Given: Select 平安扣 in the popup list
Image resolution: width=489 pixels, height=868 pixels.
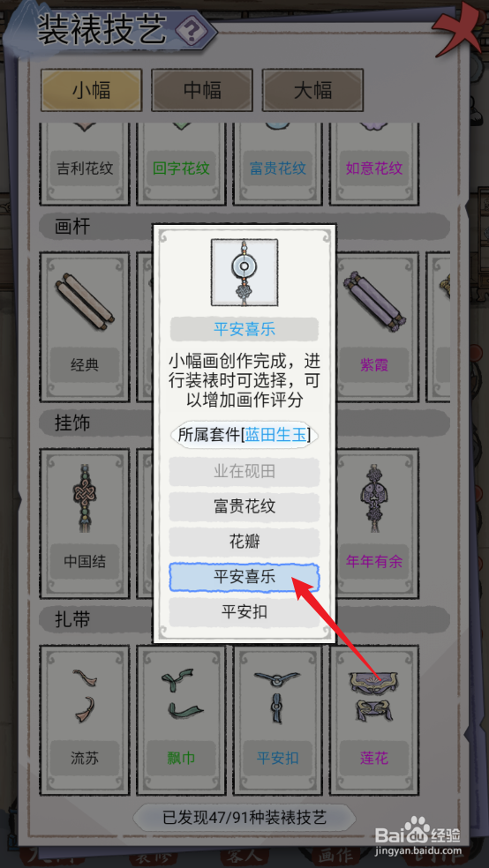Looking at the screenshot, I should tap(244, 612).
